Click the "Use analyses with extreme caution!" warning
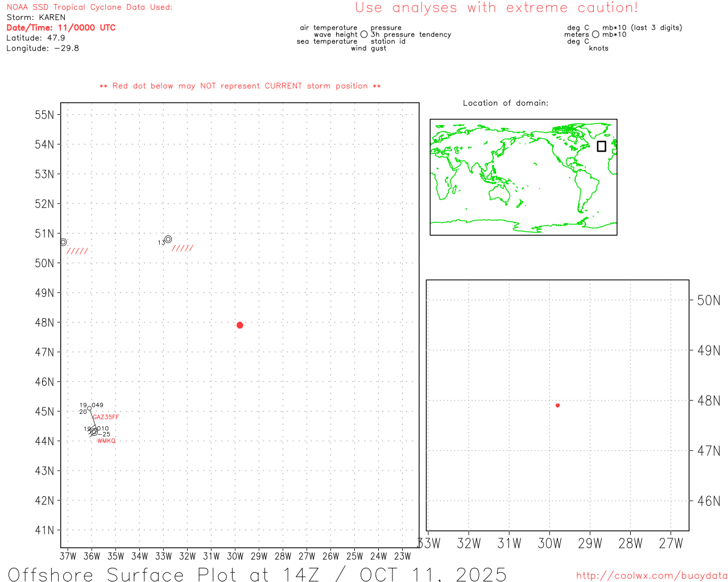 click(497, 8)
